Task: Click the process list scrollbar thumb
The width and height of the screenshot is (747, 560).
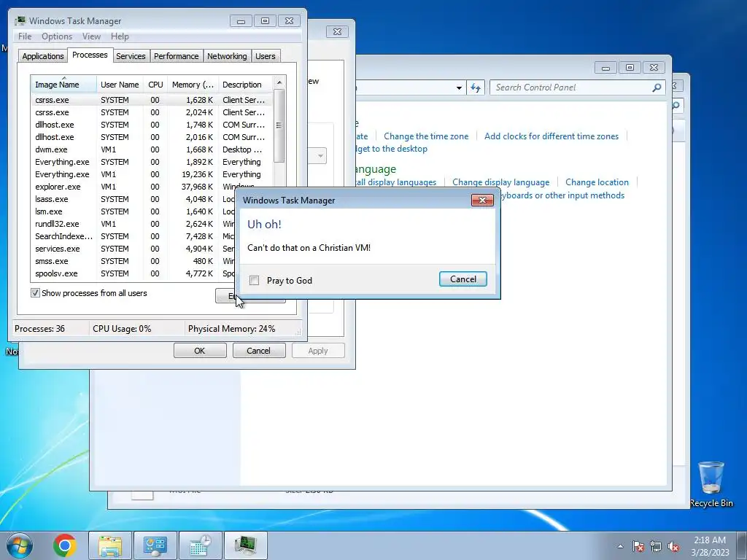Action: coord(279,125)
